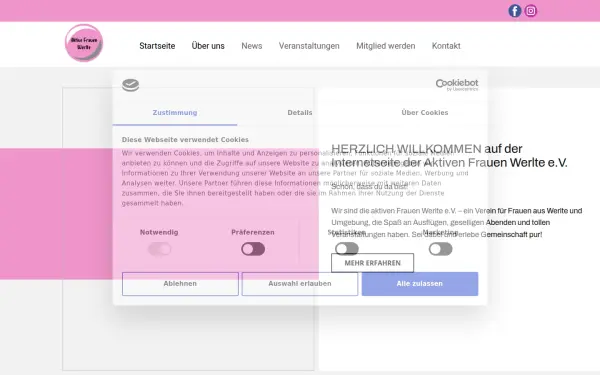Open the Veranstaltungen menu item
Image resolution: width=600 pixels, height=375 pixels.
pos(309,46)
